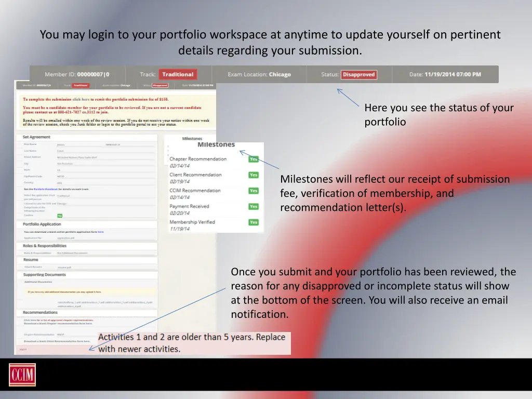Screen dimensions: 532x399
Task: Click the enlarged Milestones heading
Action: click(216, 145)
